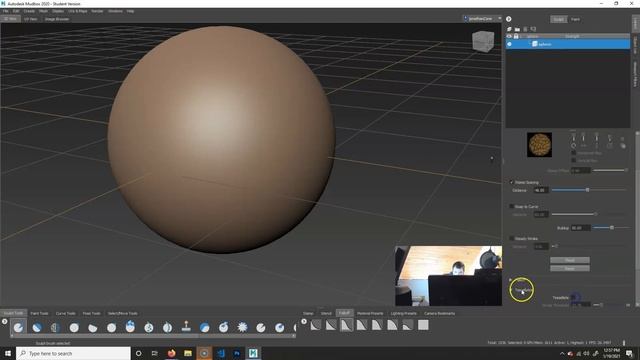Select the Grab brush tool
The height and width of the screenshot is (360, 640).
pos(74,327)
